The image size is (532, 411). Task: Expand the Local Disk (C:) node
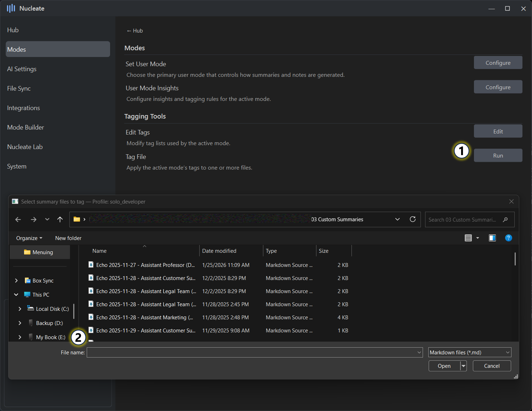click(x=20, y=309)
